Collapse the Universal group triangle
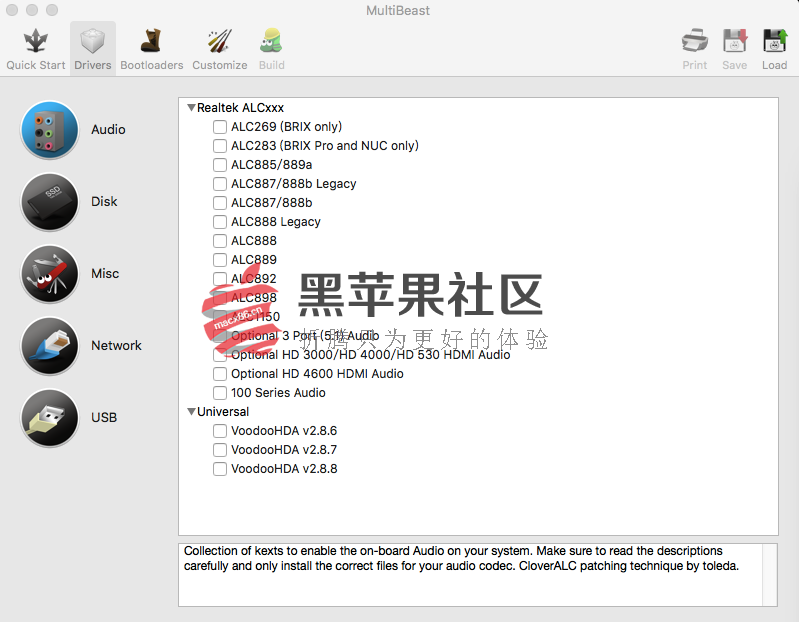Screen dimensions: 799x622 (x=191, y=412)
